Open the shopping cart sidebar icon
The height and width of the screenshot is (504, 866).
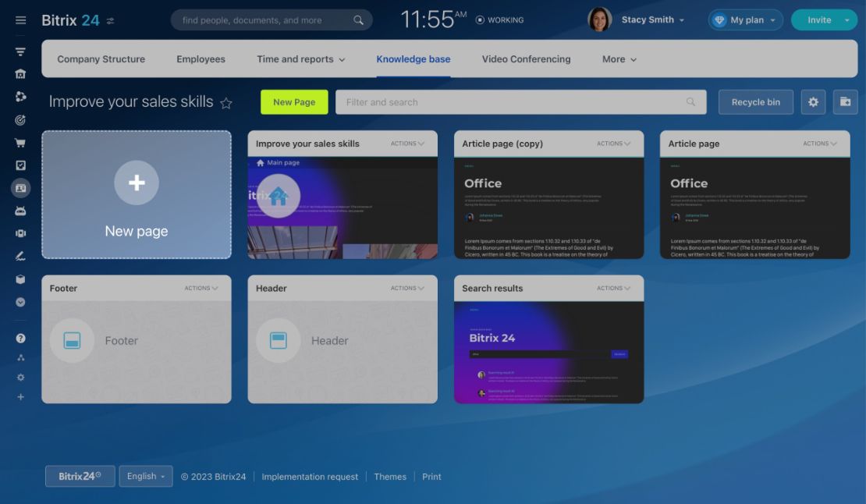tap(20, 143)
